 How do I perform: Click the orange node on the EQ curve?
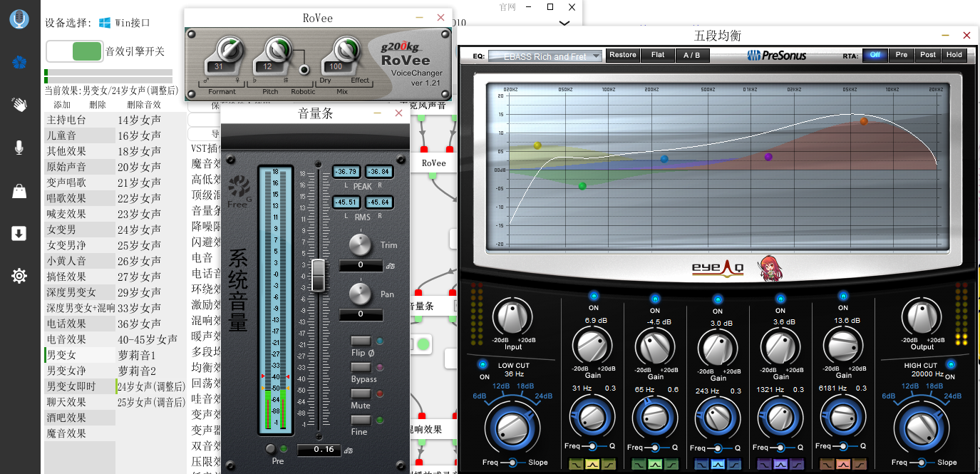pyautogui.click(x=864, y=121)
